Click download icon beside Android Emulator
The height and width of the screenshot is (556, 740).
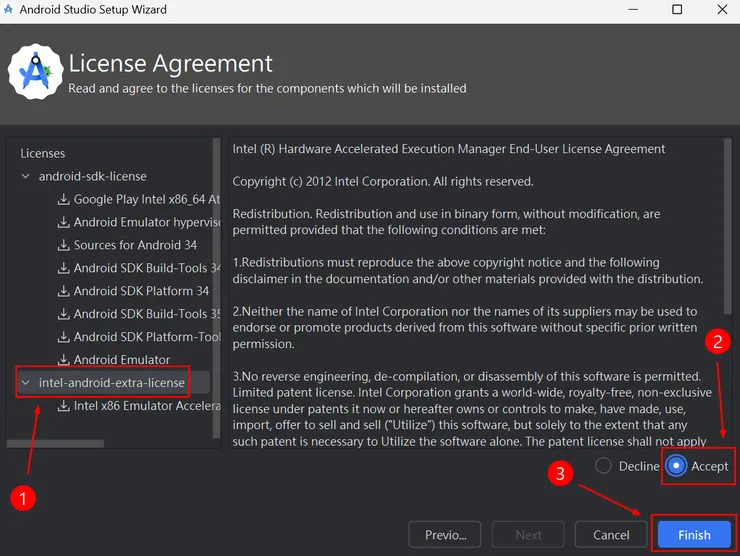(63, 360)
